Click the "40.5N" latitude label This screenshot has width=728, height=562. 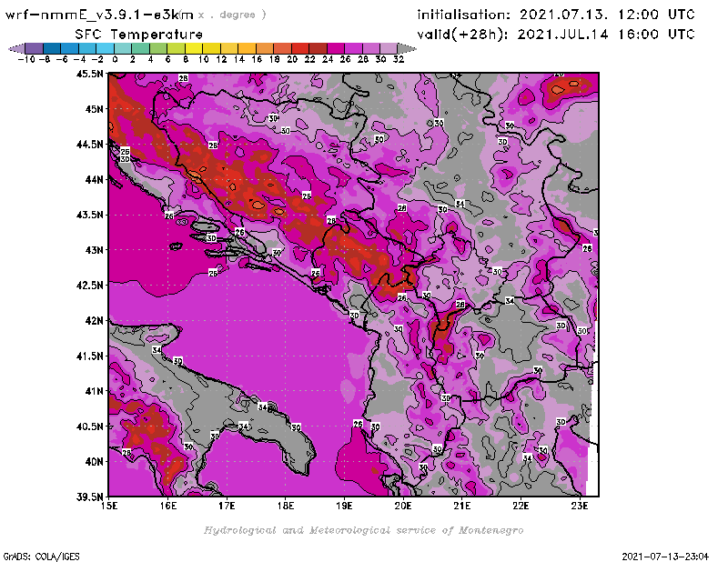(x=89, y=427)
